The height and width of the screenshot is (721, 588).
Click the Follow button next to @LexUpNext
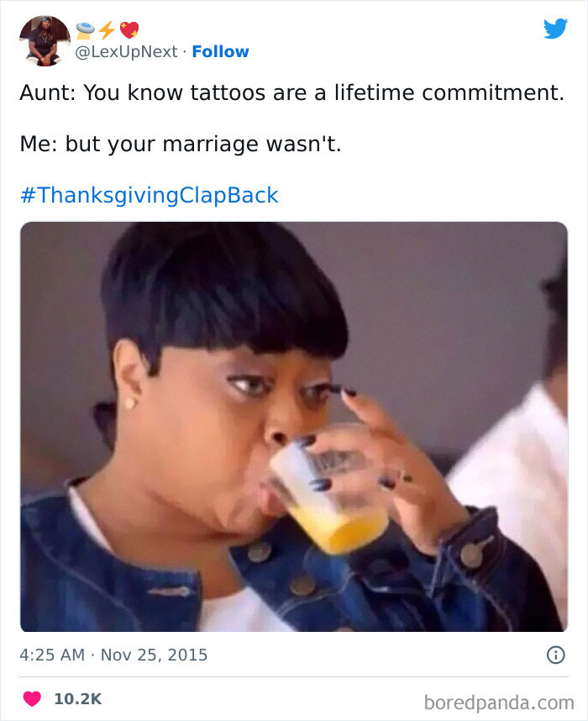point(220,51)
